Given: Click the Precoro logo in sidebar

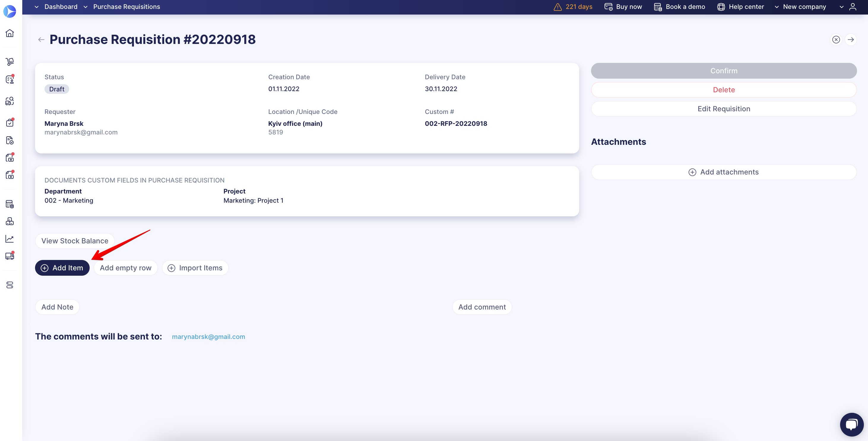Looking at the screenshot, I should (x=10, y=11).
